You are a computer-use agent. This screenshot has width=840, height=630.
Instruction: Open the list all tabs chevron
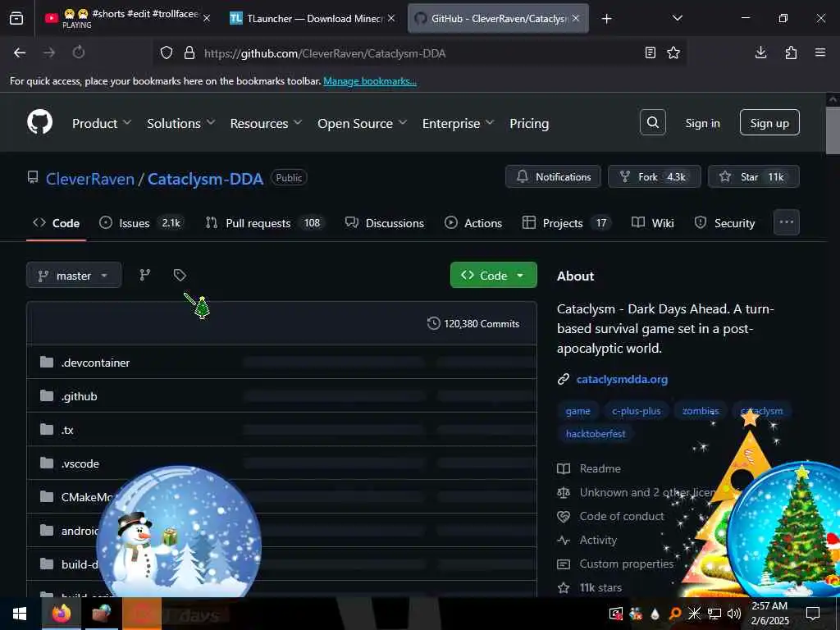[677, 18]
